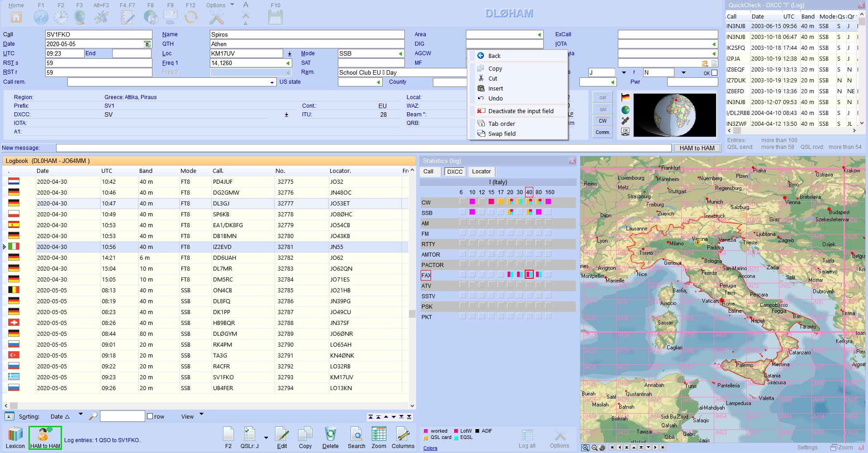Open the Columns wrench icon
The image size is (868, 453).
tap(403, 434)
